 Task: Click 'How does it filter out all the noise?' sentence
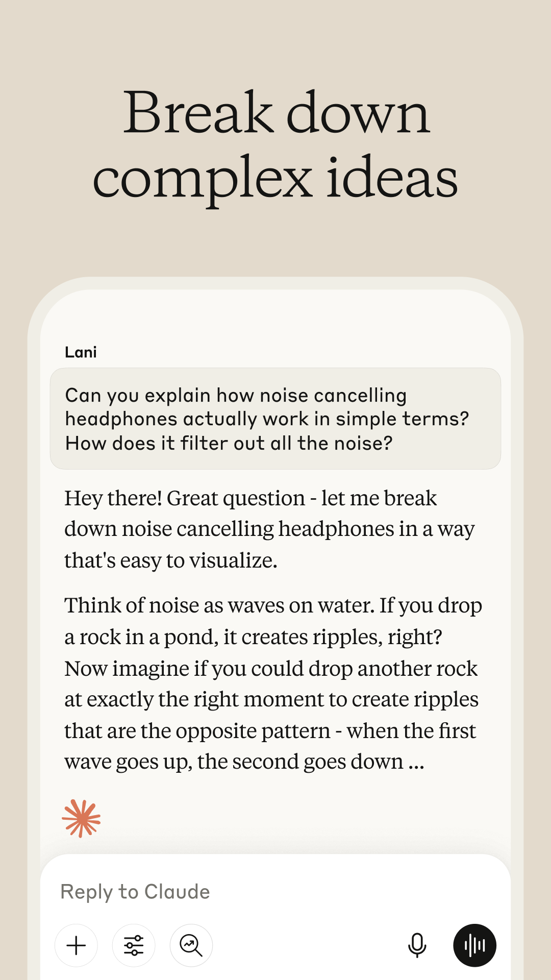coord(229,443)
